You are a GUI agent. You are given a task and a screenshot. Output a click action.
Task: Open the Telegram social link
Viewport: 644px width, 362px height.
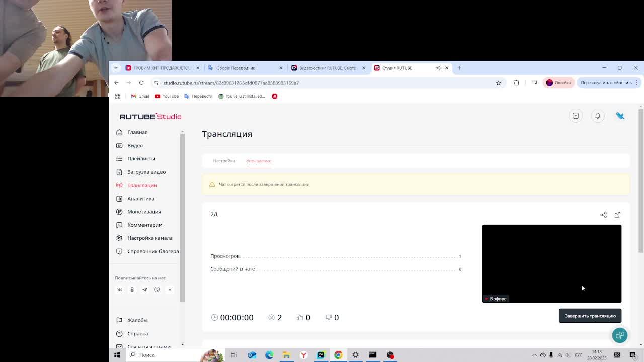(144, 290)
